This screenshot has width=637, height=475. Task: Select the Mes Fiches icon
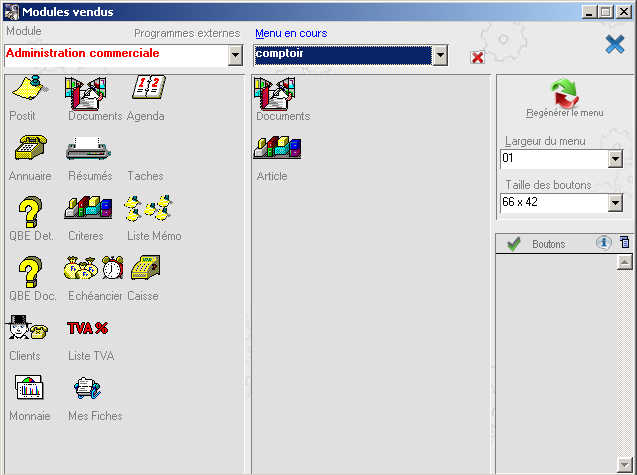pos(88,390)
